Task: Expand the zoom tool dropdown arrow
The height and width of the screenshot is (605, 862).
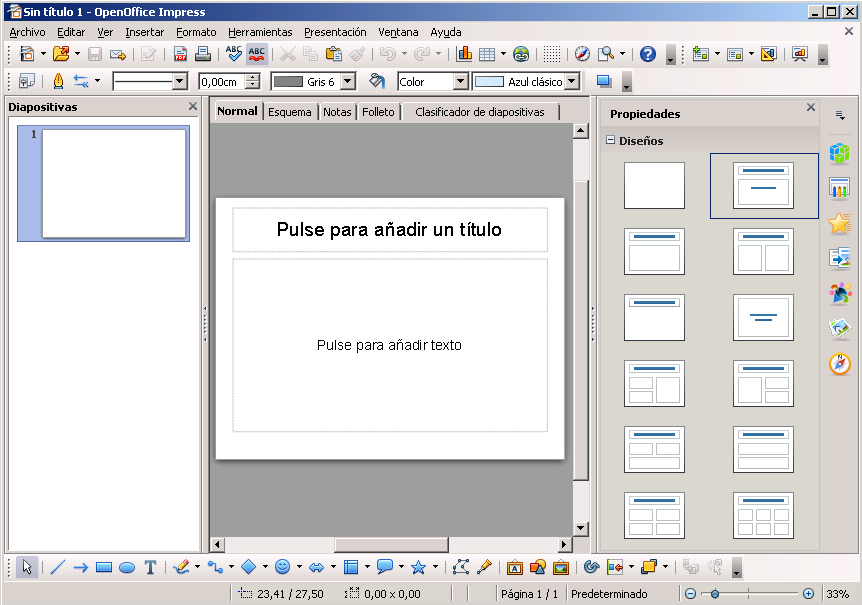Action: (622, 54)
